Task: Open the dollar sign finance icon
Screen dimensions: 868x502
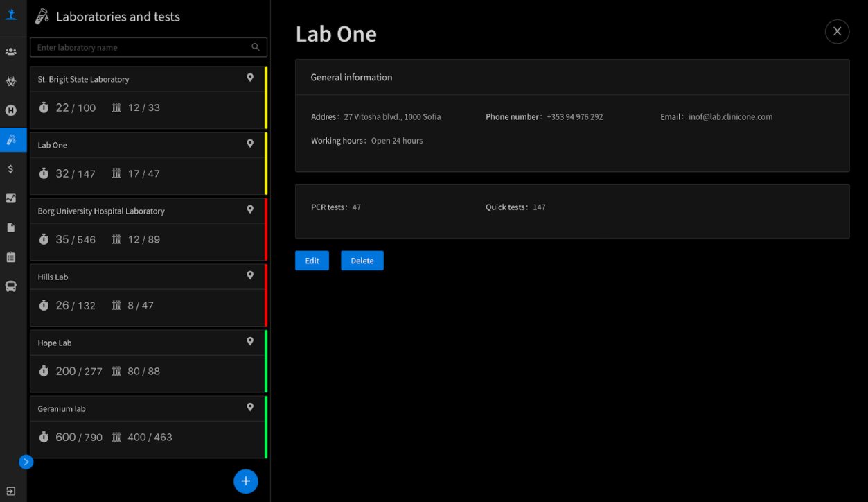Action: (11, 168)
